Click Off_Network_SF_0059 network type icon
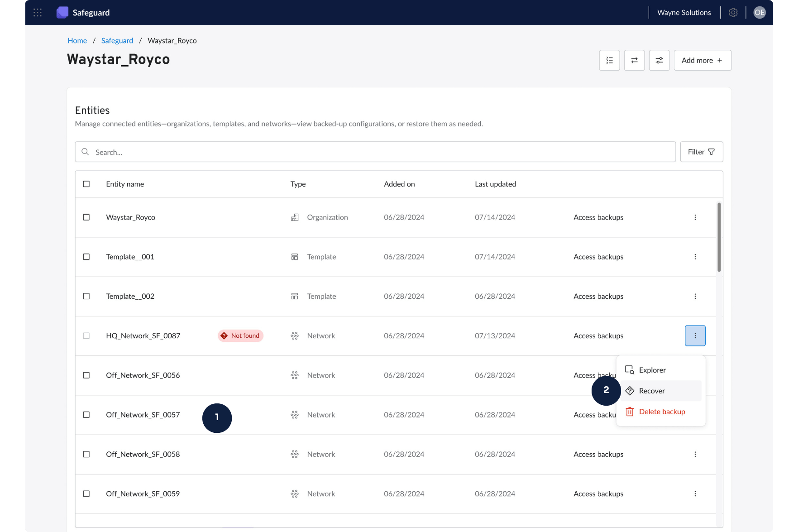Screen dimensions: 798x532 295,494
